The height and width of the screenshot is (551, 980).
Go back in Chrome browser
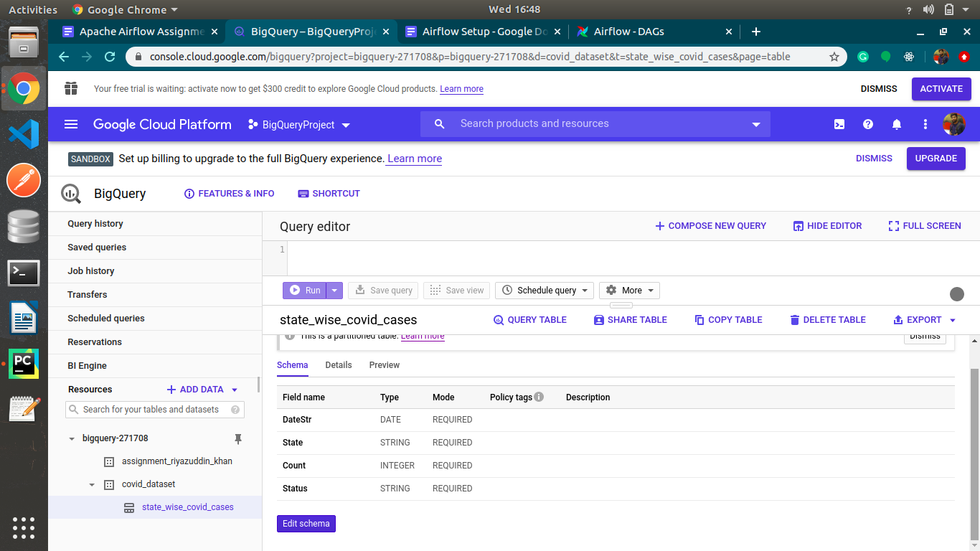(64, 57)
